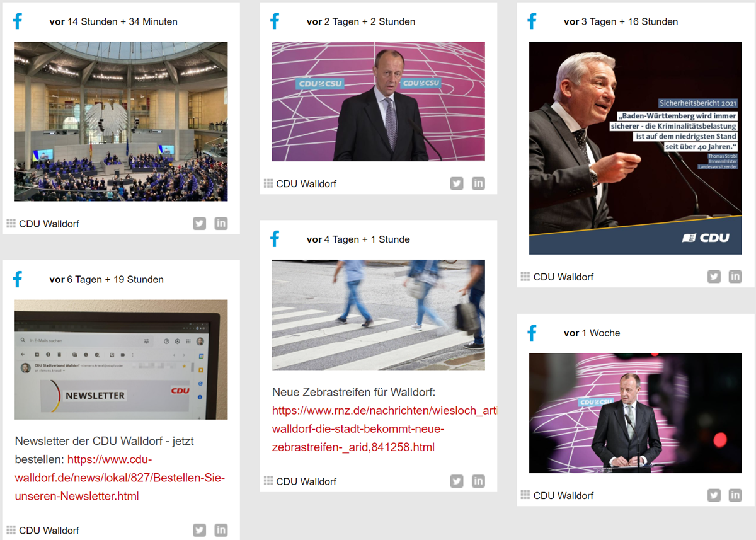
Task: Open the crosswalk pedestrians photo
Action: point(378,314)
